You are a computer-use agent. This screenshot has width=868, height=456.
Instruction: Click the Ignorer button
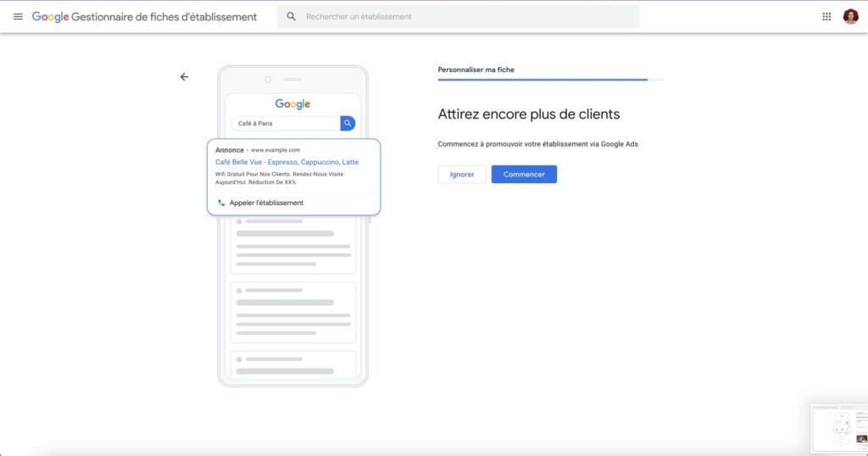tap(462, 175)
